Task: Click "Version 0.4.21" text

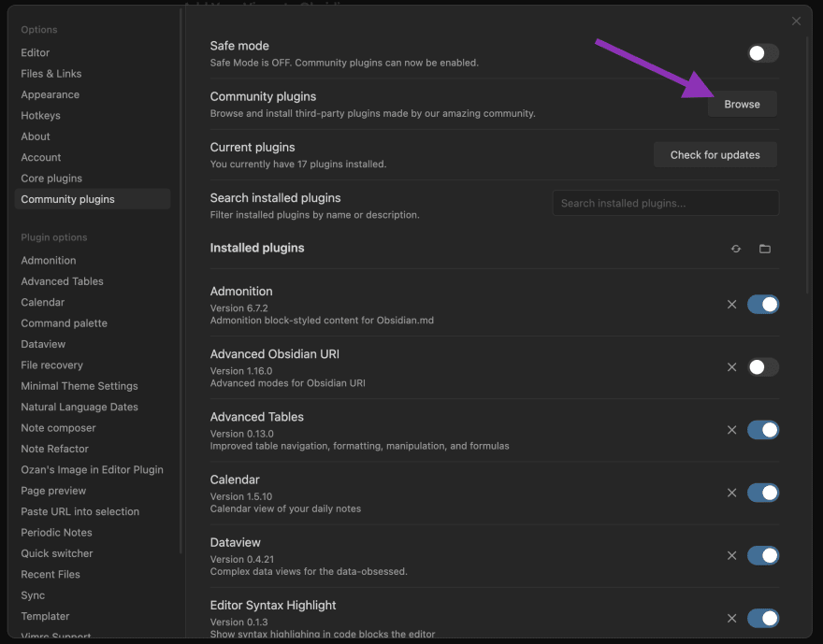Action: tap(241, 559)
